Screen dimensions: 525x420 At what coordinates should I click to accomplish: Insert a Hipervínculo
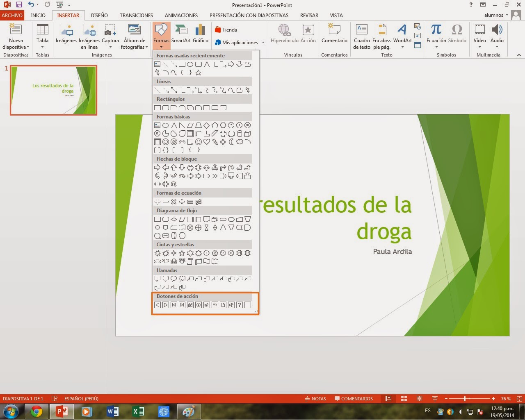coord(285,35)
